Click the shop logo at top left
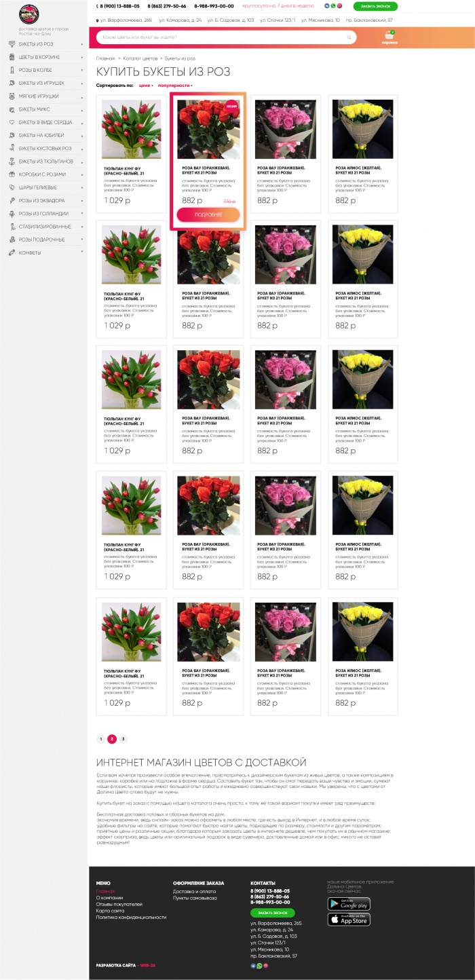The image size is (475, 980). point(28,14)
